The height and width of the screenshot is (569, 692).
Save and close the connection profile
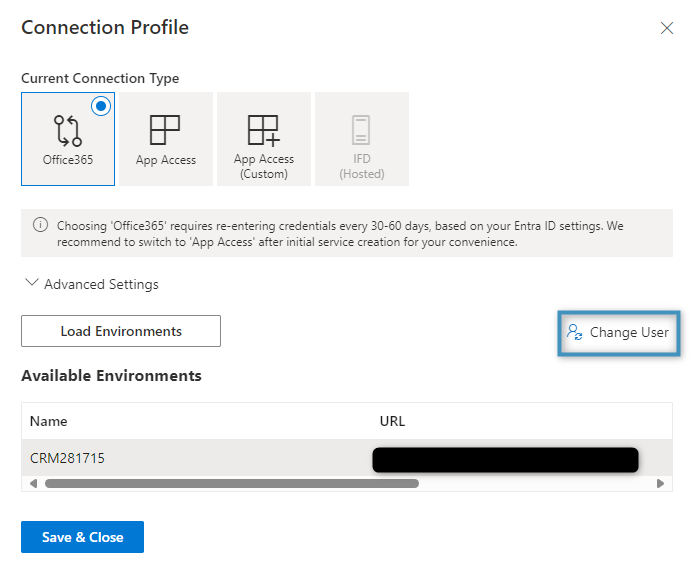83,537
